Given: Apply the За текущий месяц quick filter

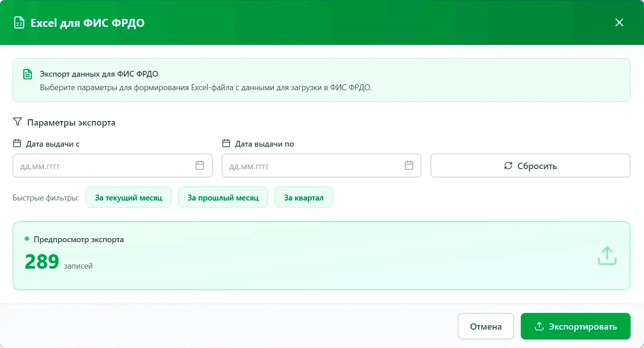Looking at the screenshot, I should (x=129, y=197).
